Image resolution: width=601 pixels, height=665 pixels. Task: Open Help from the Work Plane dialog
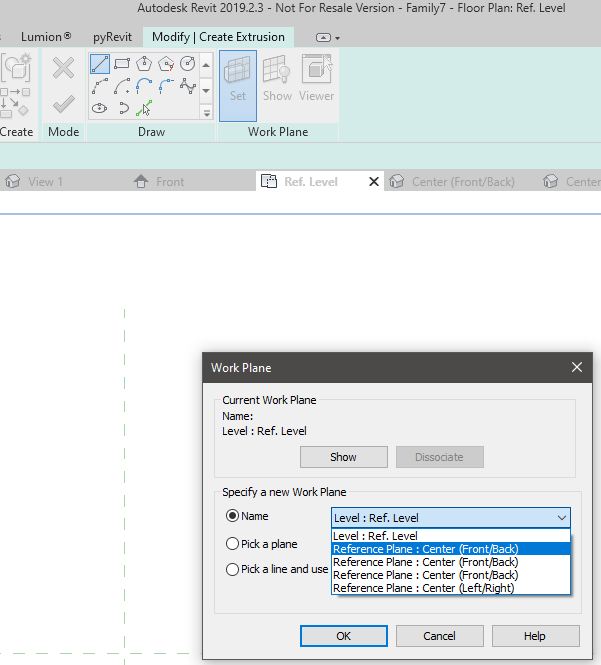pos(535,636)
